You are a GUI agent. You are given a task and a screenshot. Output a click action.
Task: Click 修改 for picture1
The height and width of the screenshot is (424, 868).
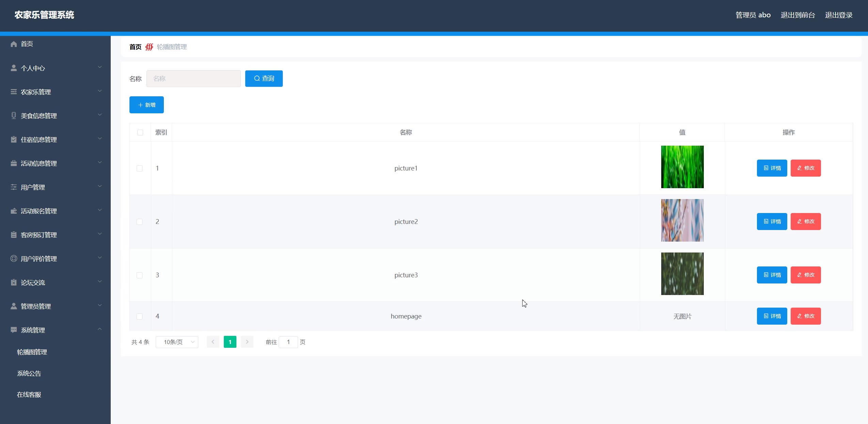(x=806, y=168)
